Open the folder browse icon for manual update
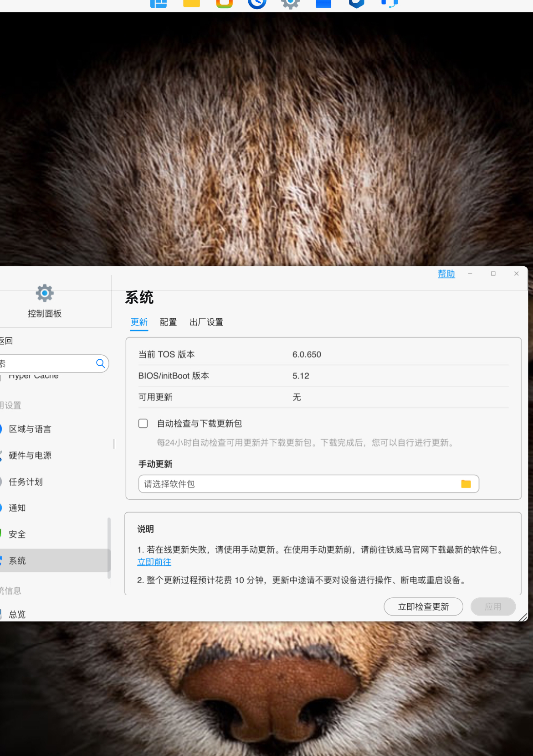This screenshot has width=533, height=756. [x=466, y=484]
